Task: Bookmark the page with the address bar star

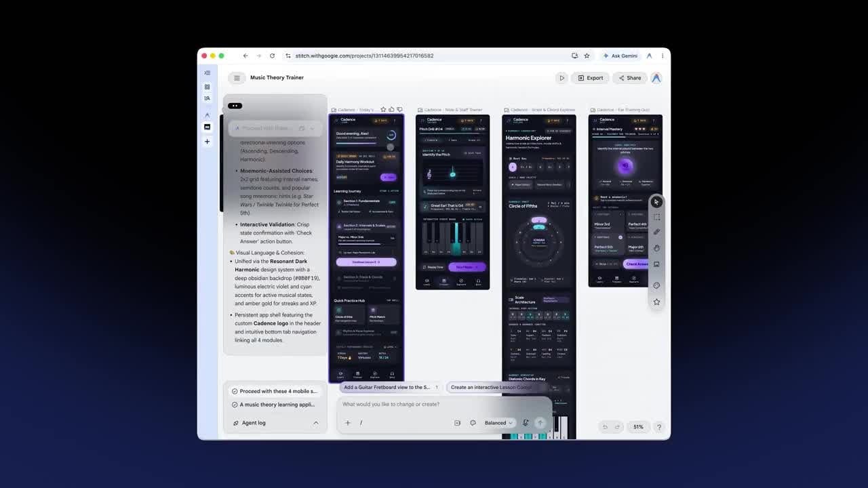Action: pyautogui.click(x=587, y=56)
